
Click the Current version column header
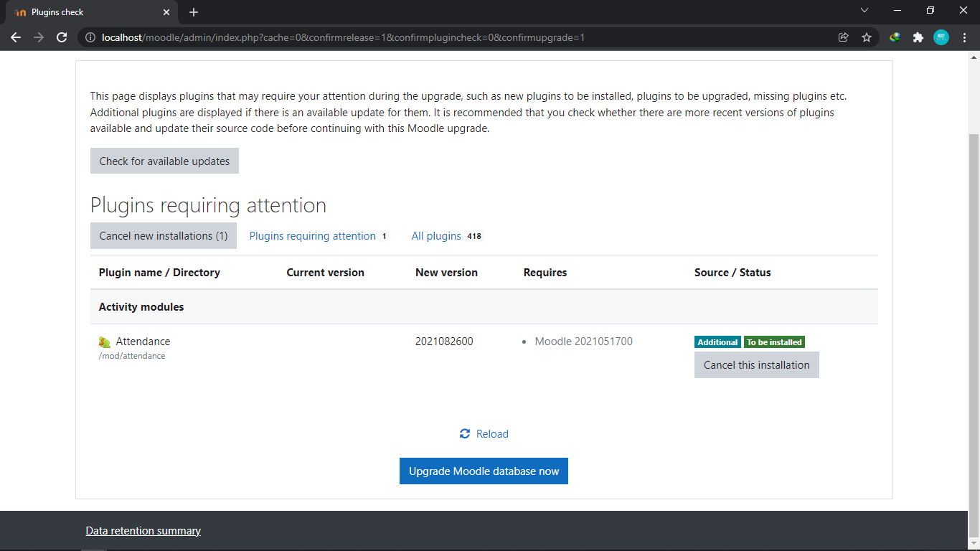point(326,273)
